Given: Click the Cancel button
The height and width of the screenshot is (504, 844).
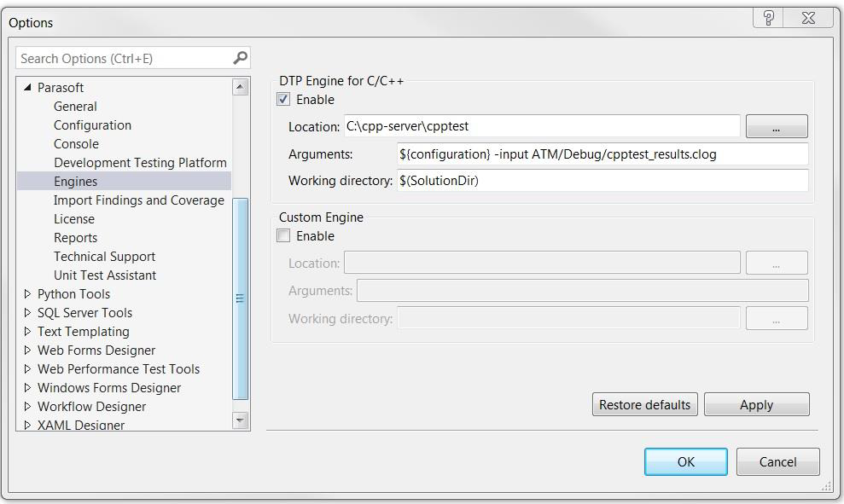Looking at the screenshot, I should (777, 462).
